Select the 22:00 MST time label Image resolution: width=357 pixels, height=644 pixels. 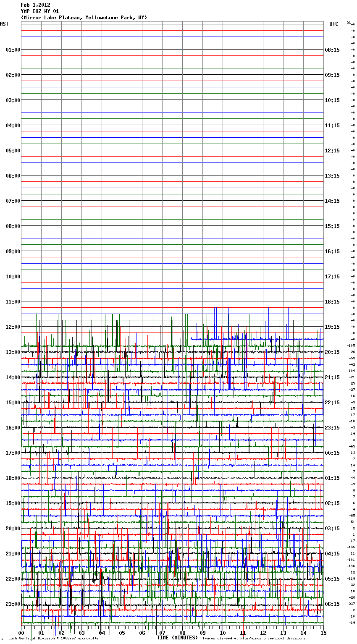coord(13,579)
